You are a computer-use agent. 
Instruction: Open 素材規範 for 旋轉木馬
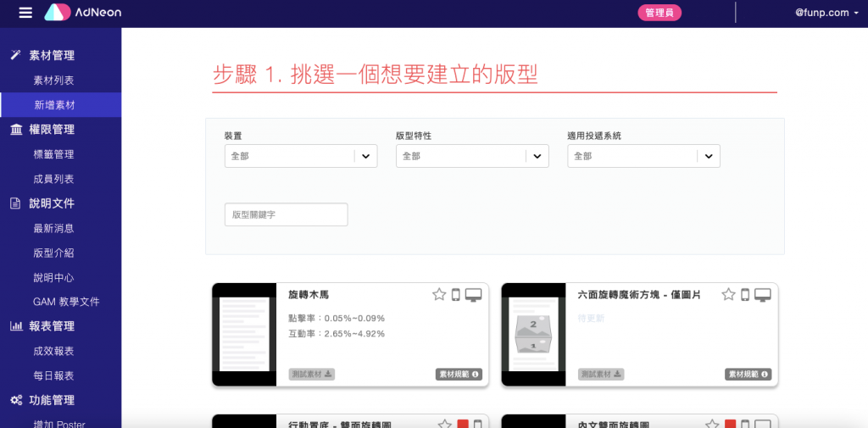[459, 375]
